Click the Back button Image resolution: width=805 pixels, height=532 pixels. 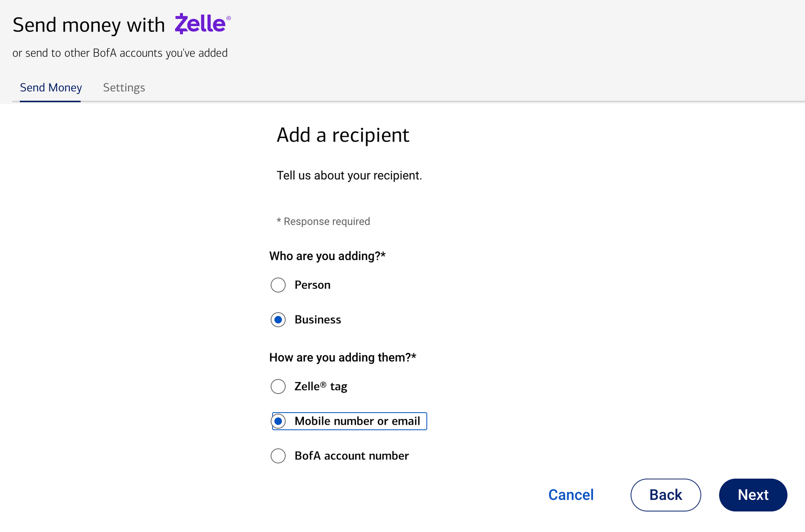click(x=665, y=495)
